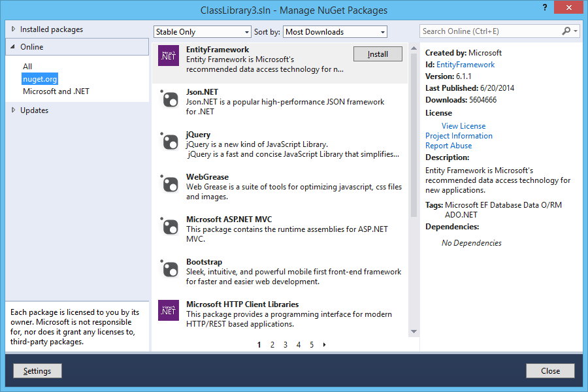
Task: Change the Sort by Most Downloads dropdown
Action: coord(335,31)
